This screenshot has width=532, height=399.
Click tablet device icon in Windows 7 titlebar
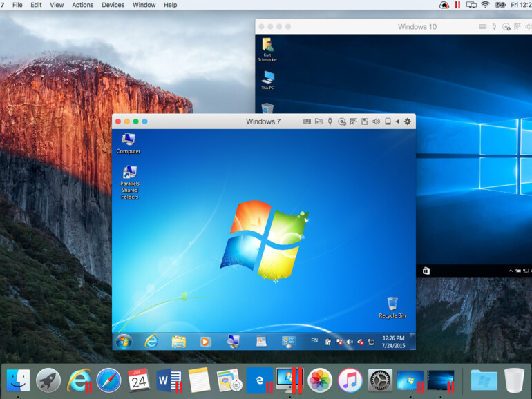pos(388,121)
